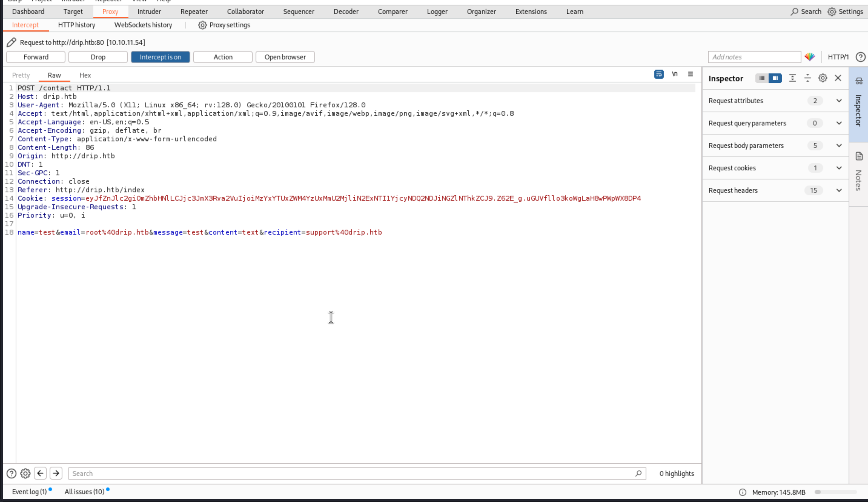This screenshot has width=868, height=502.
Task: Close the Inspector panel
Action: pos(838,78)
